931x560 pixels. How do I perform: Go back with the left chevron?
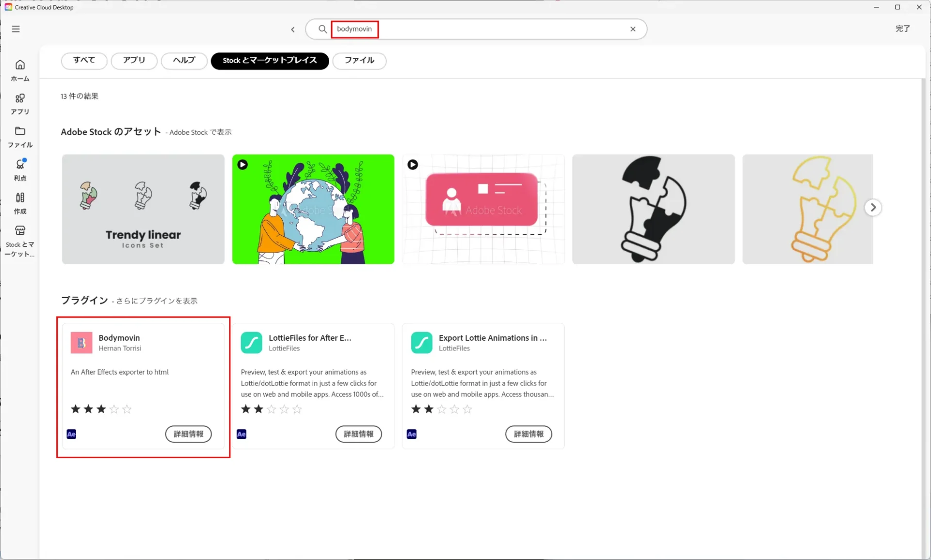coord(293,30)
